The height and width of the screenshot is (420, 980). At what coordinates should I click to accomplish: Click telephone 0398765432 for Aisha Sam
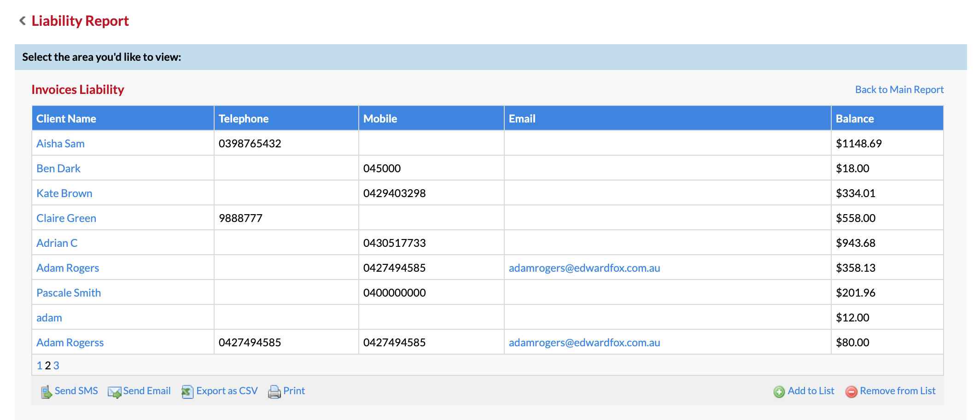(x=250, y=144)
